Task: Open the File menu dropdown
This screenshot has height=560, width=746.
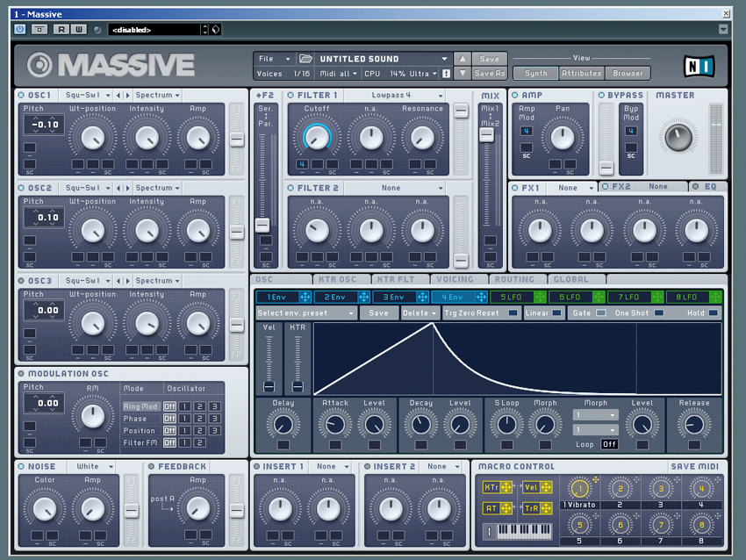Action: [x=274, y=59]
